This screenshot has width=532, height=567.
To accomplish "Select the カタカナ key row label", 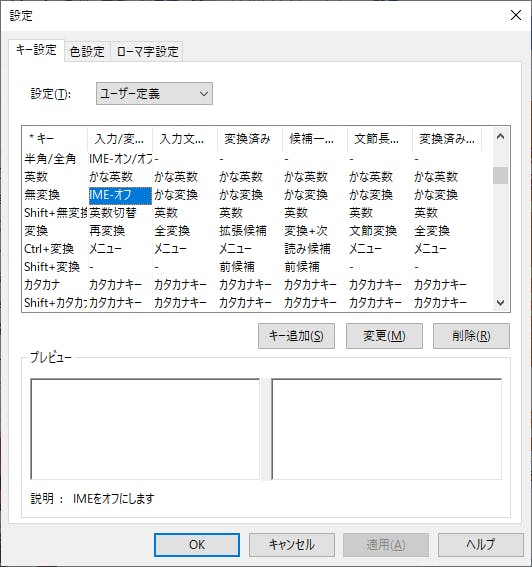I will click(x=42, y=285).
